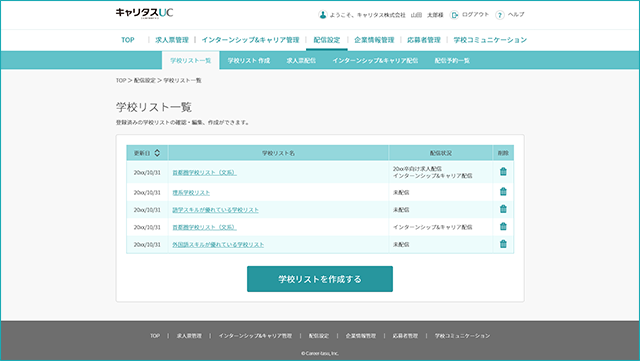Click the Career-tasu copyright text in footer

point(320,353)
